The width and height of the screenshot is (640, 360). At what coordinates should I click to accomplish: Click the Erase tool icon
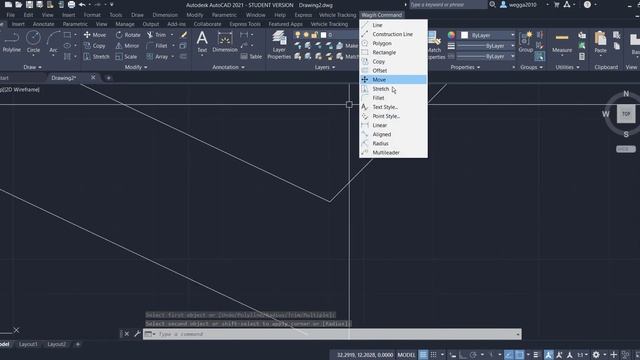(x=184, y=35)
